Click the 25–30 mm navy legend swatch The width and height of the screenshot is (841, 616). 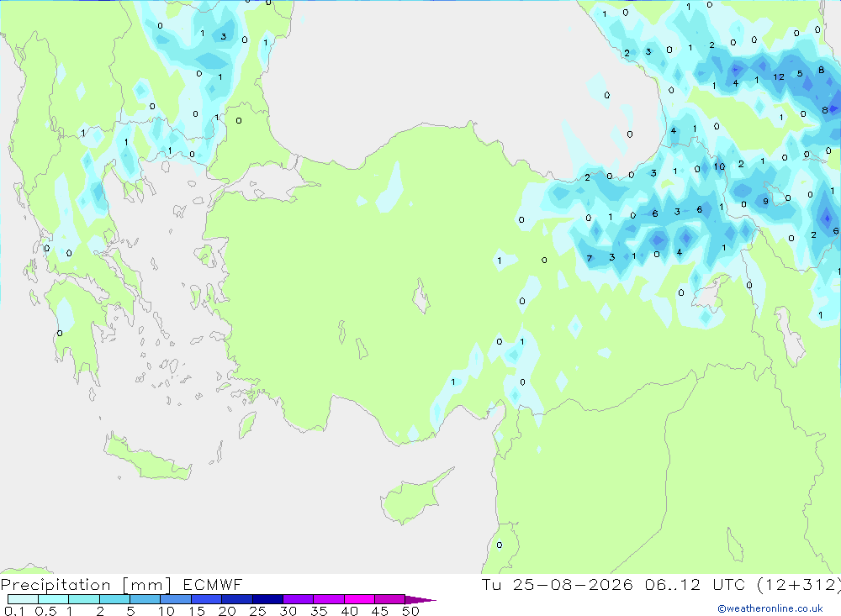[267, 599]
